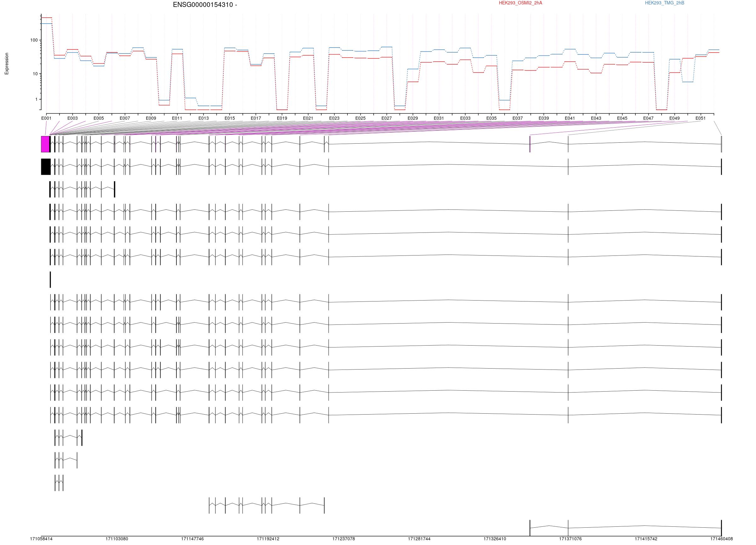Click genomic coordinate 171058414
The width and height of the screenshot is (756, 545).
tap(41, 539)
